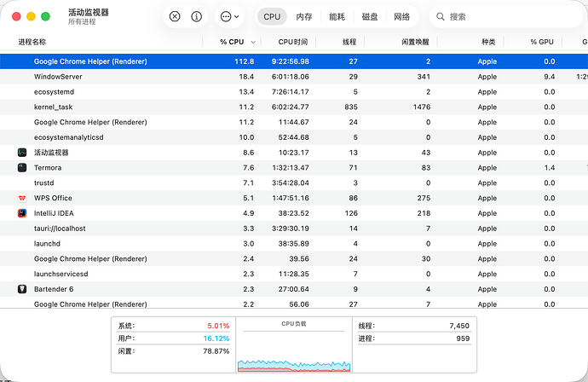Switch to the 磁盘 tab
Viewport: 588px width, 382px height.
(370, 16)
